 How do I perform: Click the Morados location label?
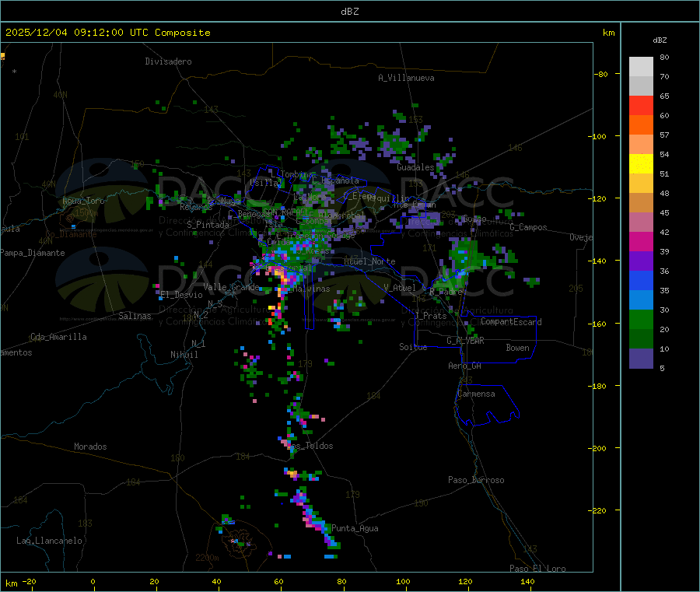[90, 447]
